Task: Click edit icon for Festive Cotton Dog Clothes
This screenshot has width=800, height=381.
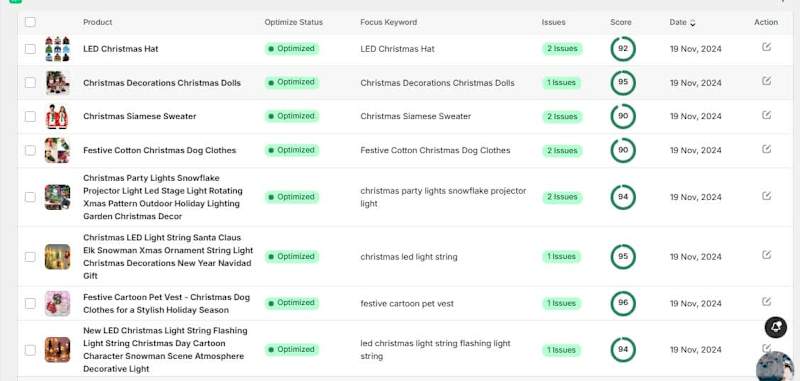Action: coord(766,149)
